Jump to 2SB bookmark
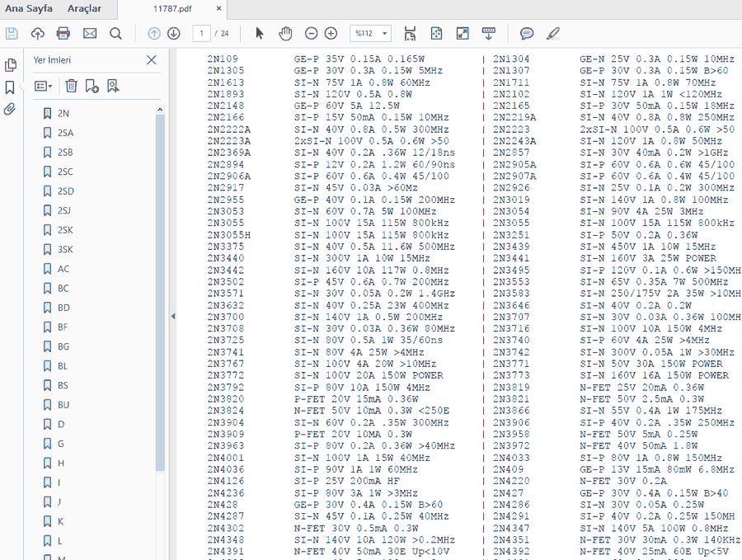The image size is (742, 560). pyautogui.click(x=65, y=153)
